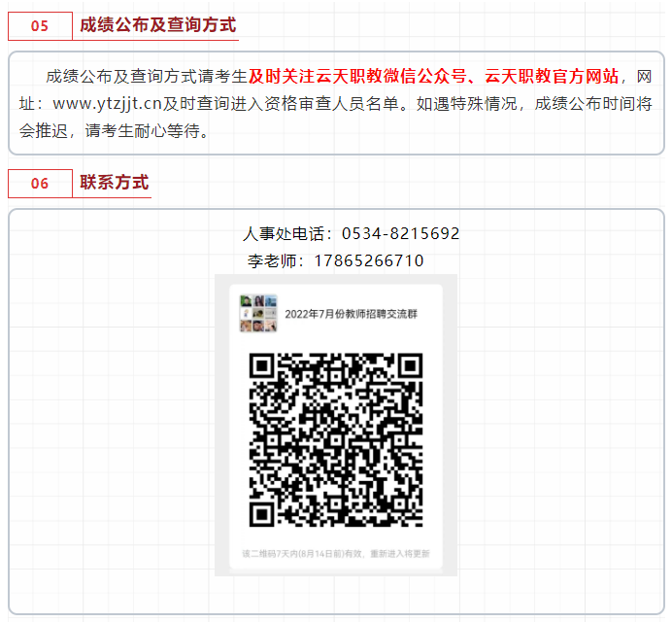Select the "联系方式" section heading
This screenshot has height=622, width=672.
point(115,183)
